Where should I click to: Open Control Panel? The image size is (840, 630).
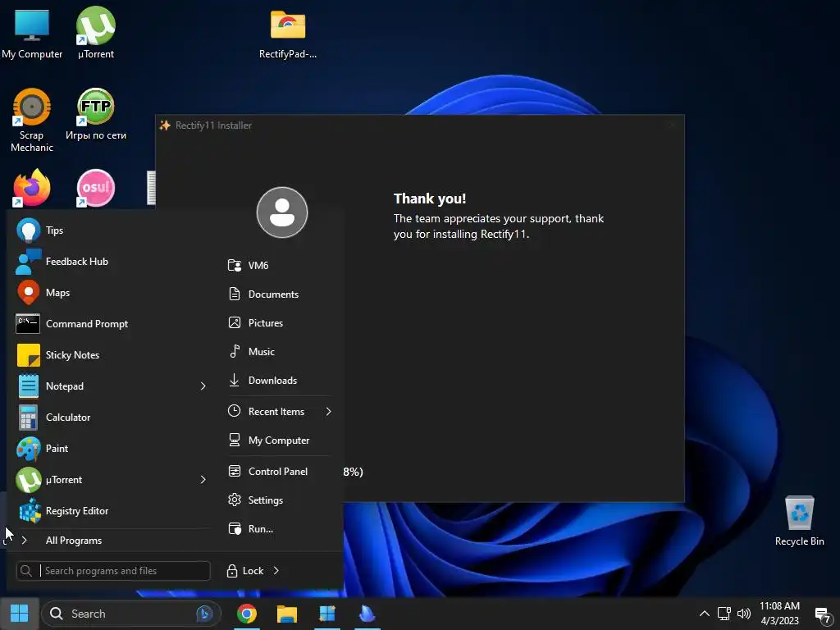tap(279, 472)
